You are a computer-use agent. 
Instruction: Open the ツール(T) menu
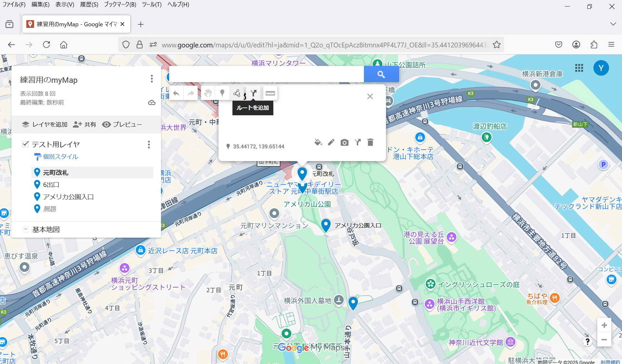click(152, 5)
